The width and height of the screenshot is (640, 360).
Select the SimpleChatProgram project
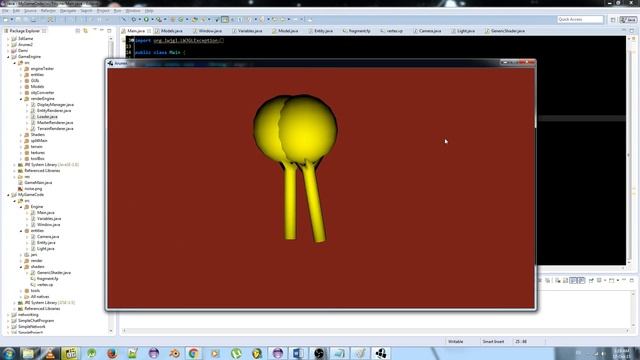tap(36, 321)
